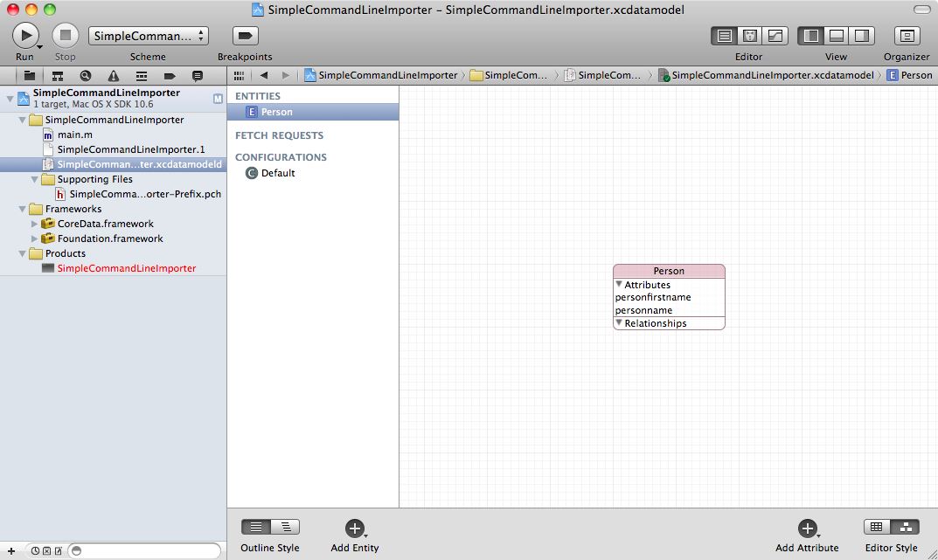
Task: Switch to the Version editor
Action: click(775, 36)
